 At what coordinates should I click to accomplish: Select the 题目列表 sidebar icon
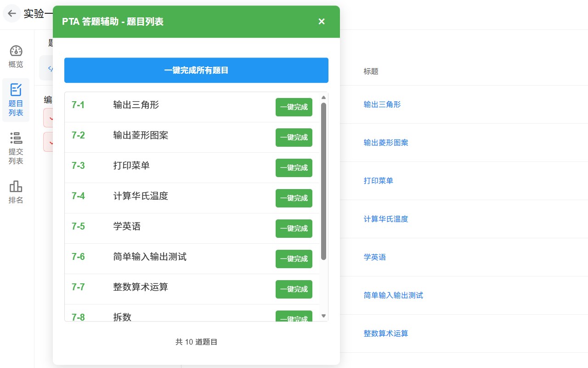point(16,100)
